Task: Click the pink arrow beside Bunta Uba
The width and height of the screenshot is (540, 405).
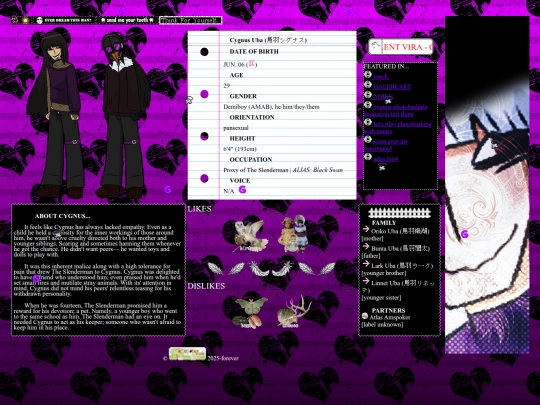Action: point(366,246)
